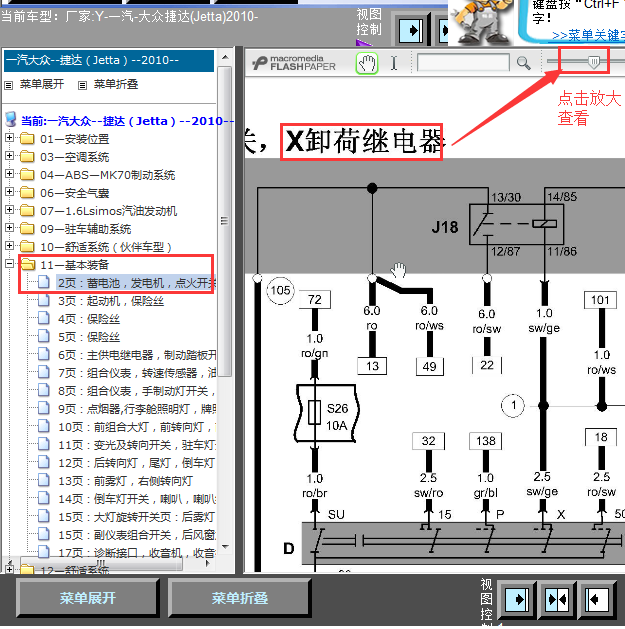Select the FlashPaper text selection tool

pos(394,63)
